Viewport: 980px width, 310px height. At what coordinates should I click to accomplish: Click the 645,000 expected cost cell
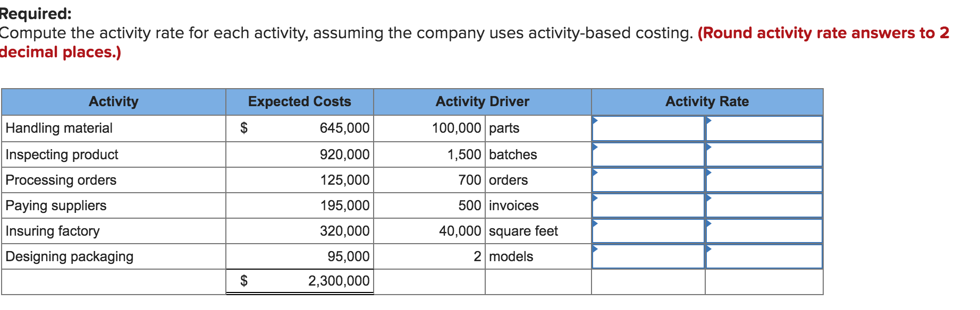(300, 128)
